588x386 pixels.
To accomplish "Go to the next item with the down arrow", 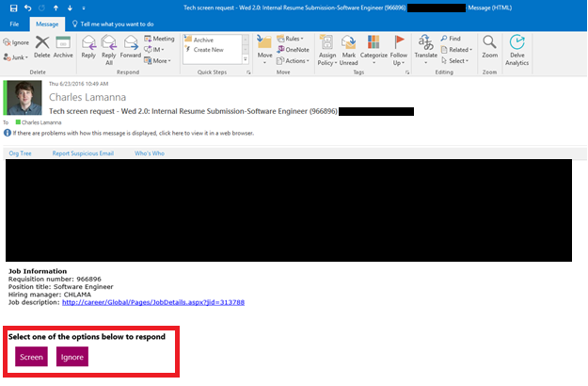I will (70, 8).
